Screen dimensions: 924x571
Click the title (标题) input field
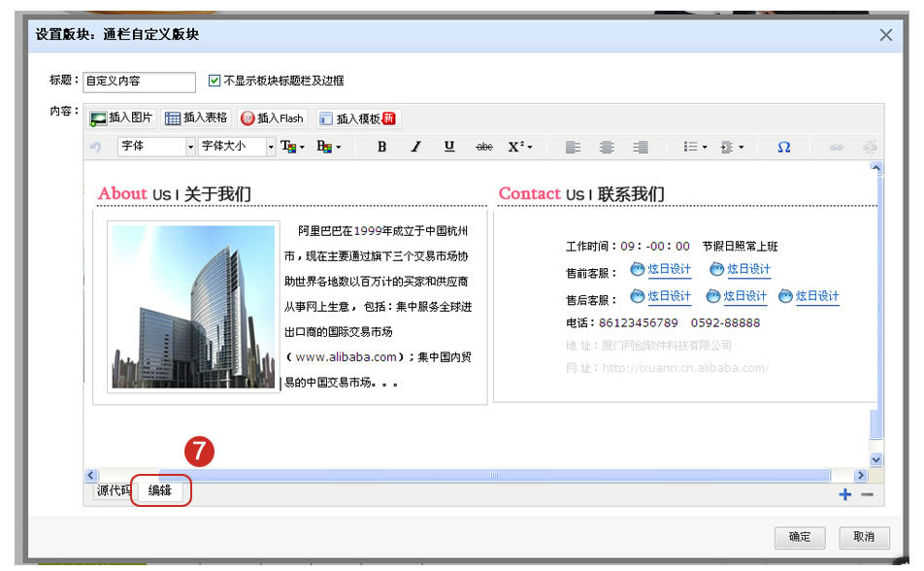click(139, 82)
